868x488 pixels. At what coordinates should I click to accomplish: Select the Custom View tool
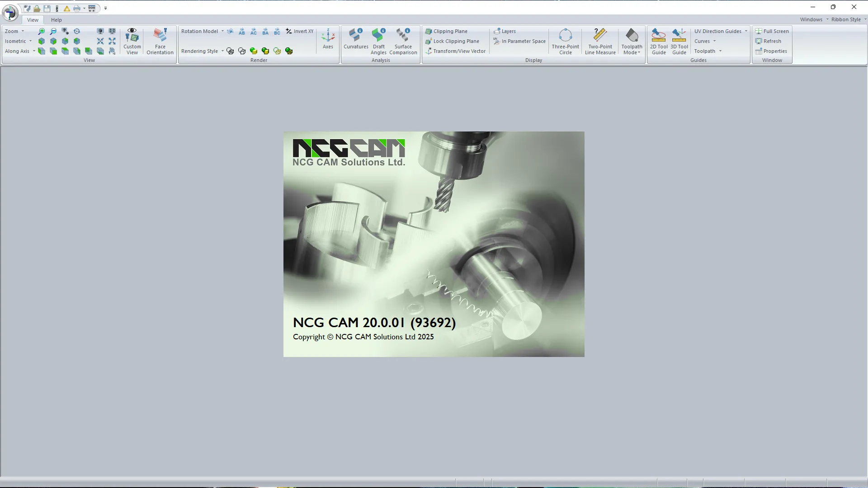132,41
